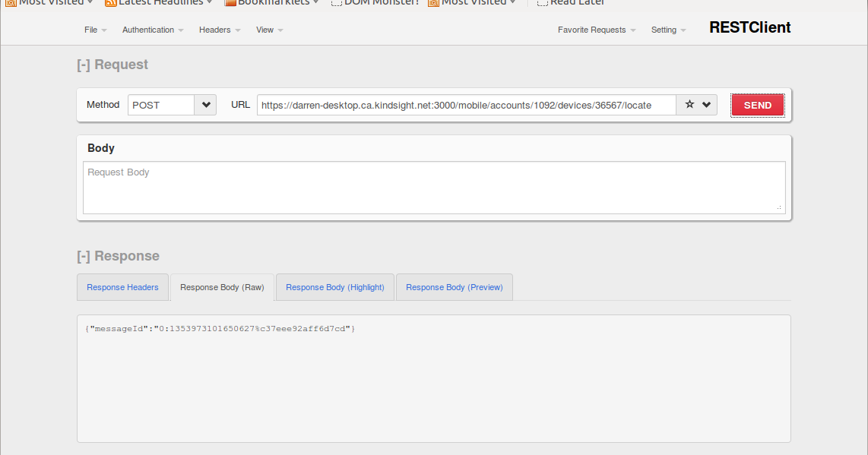Collapse the Request section
Viewport: 868px width, 455px height.
pyautogui.click(x=84, y=65)
